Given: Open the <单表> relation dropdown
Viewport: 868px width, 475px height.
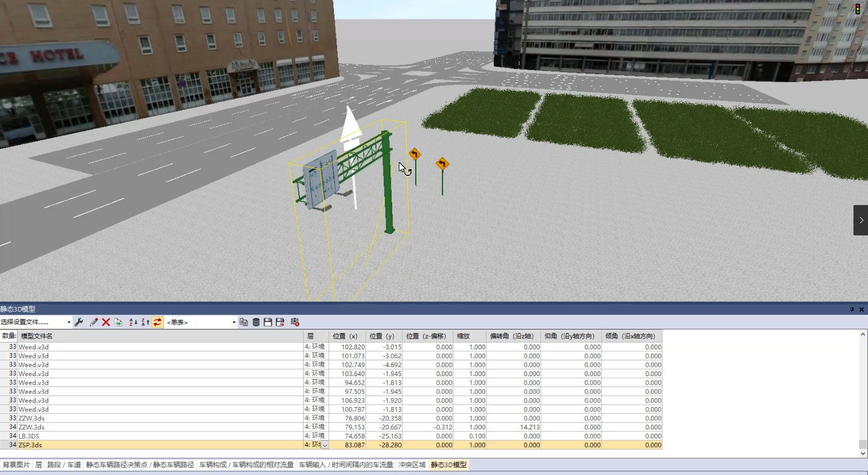Looking at the screenshot, I should point(201,322).
